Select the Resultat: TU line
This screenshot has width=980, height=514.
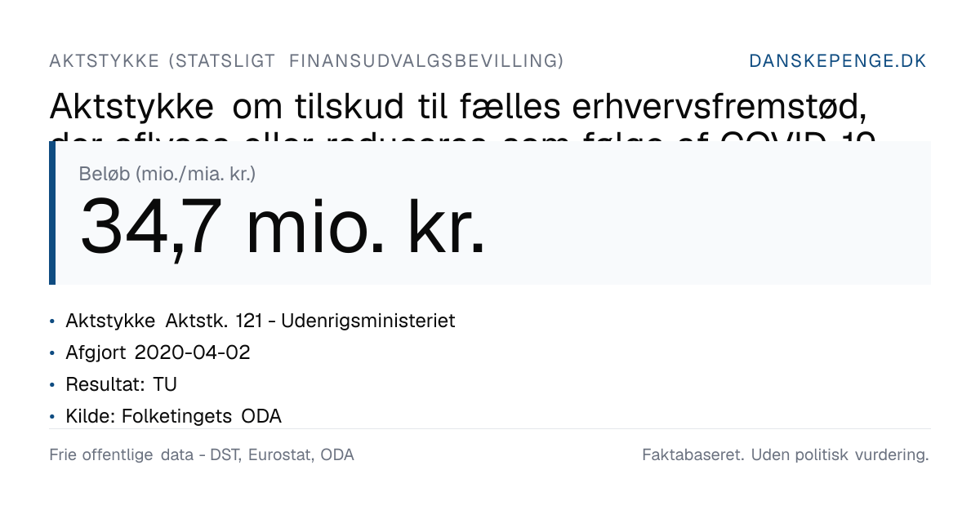pyautogui.click(x=121, y=384)
